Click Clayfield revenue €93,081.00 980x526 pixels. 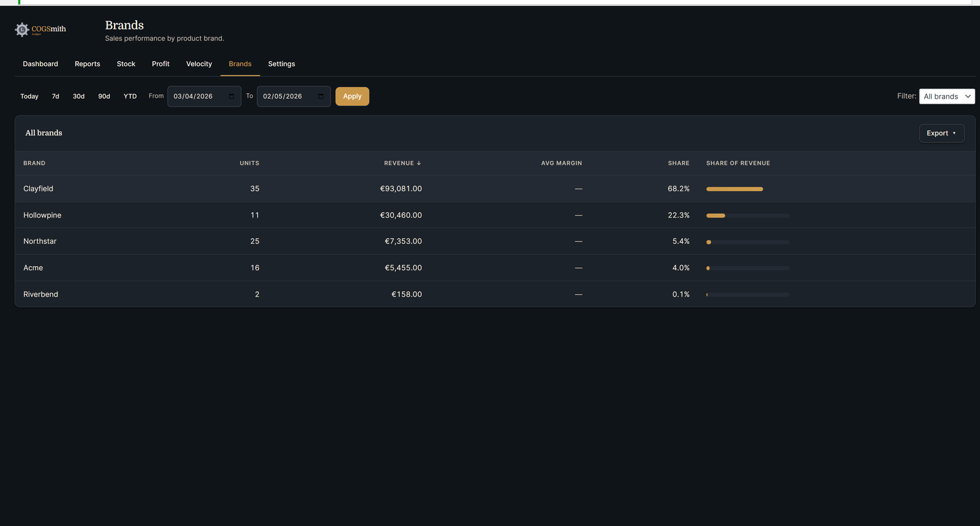[401, 189]
